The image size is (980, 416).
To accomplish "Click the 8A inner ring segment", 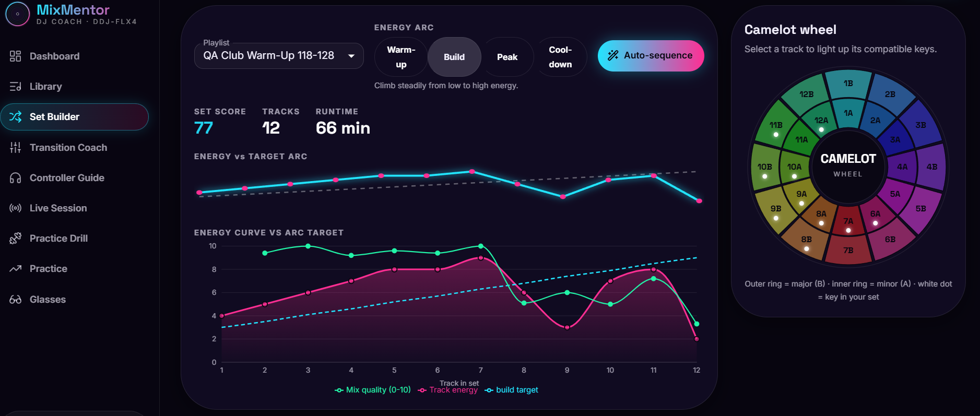I will pyautogui.click(x=821, y=214).
